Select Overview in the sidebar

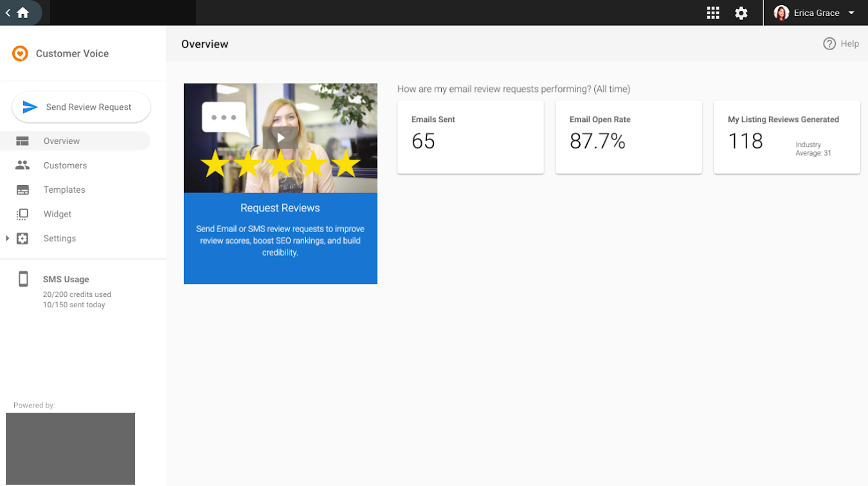tap(75, 141)
